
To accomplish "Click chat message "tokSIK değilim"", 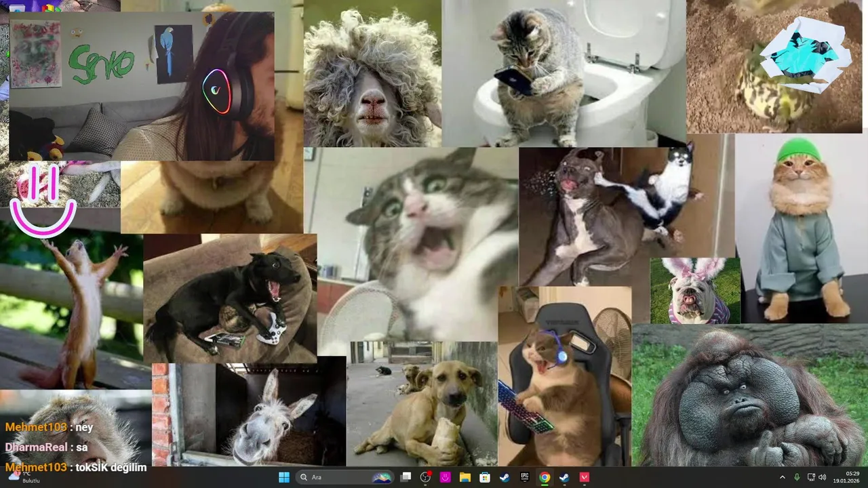I will click(111, 467).
